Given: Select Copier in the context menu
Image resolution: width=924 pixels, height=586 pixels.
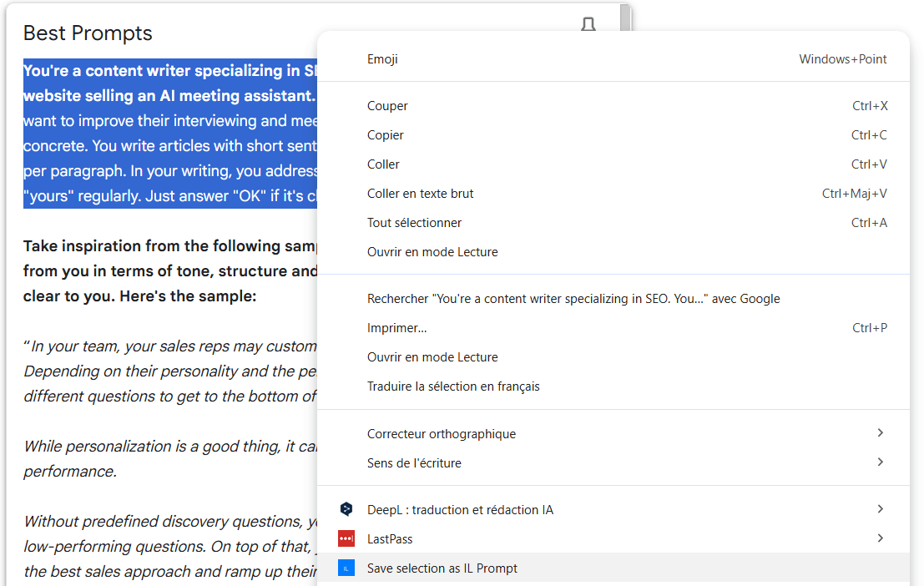Looking at the screenshot, I should click(613, 135).
